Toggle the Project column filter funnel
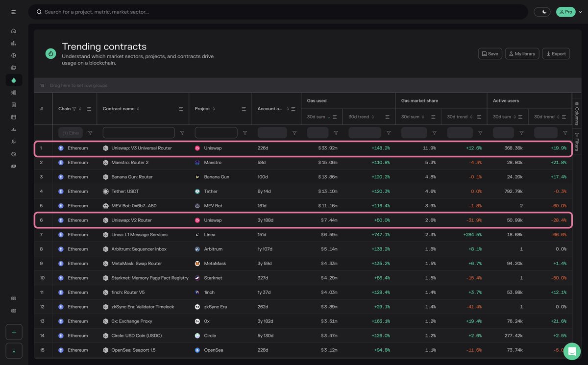588x365 pixels. [x=245, y=132]
